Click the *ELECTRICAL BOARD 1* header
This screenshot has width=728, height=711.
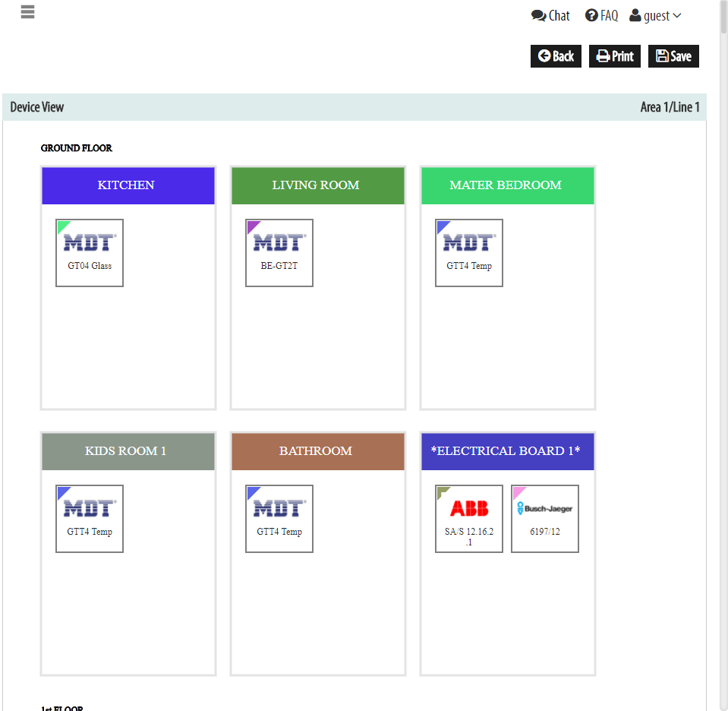[507, 451]
